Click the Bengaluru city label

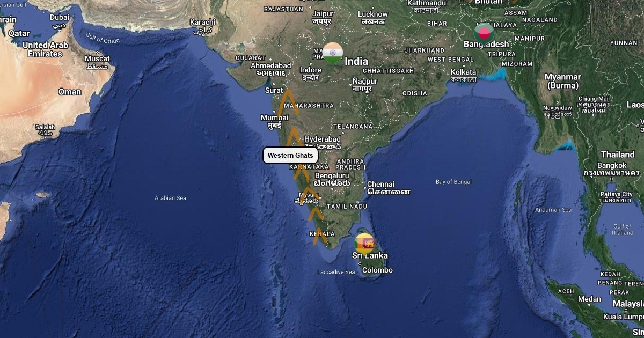pyautogui.click(x=332, y=175)
